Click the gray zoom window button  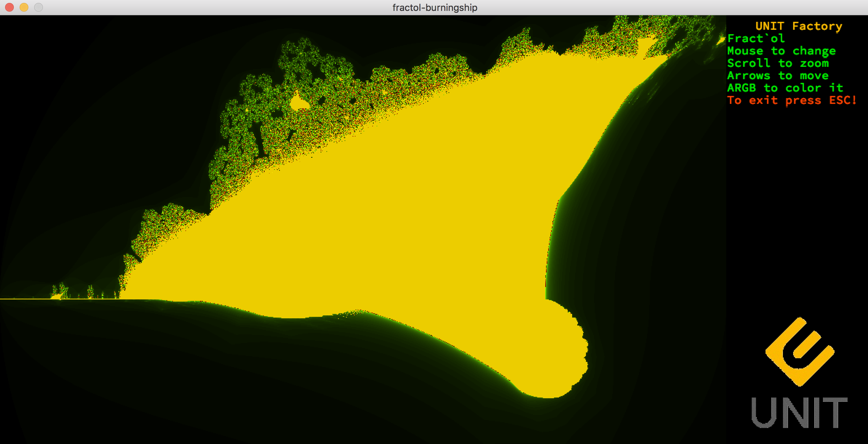(39, 7)
